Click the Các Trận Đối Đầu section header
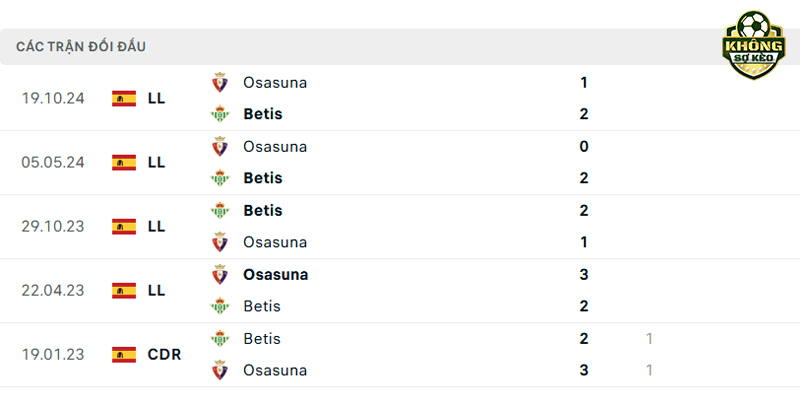Viewport: 800px width, 400px height. pyautogui.click(x=81, y=47)
